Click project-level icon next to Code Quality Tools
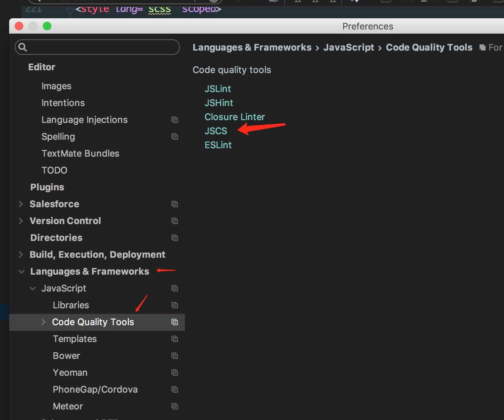 [175, 322]
